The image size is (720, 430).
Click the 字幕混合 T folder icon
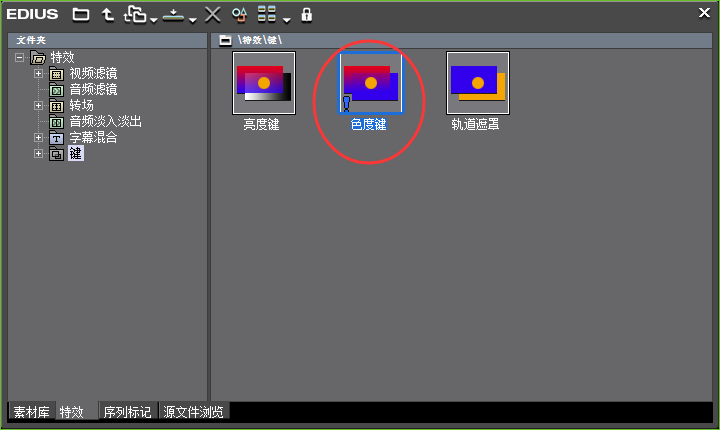[x=56, y=138]
